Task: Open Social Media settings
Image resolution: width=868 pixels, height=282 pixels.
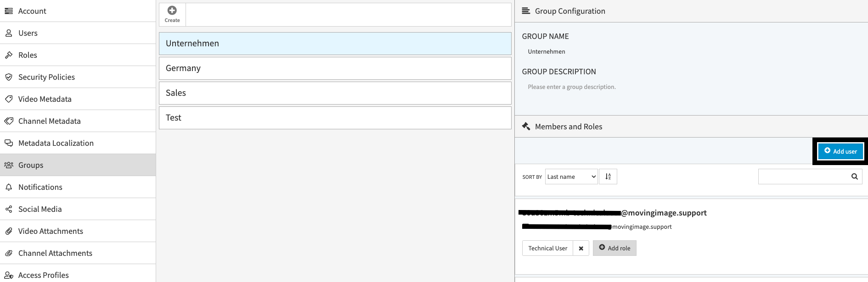Action: point(78,209)
